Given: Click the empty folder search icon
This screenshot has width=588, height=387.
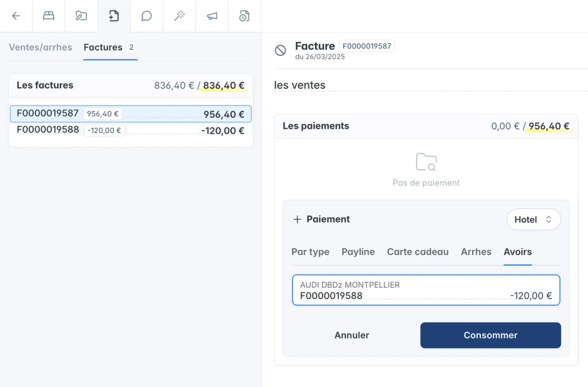Looking at the screenshot, I should click(x=426, y=162).
